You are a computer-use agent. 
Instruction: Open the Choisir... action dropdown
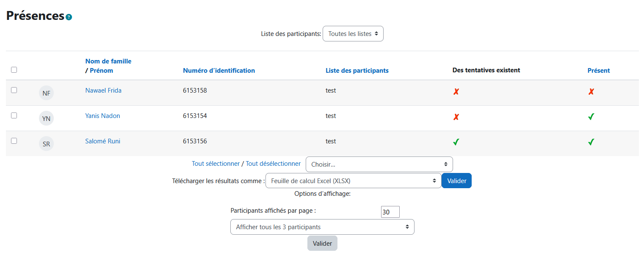(379, 164)
